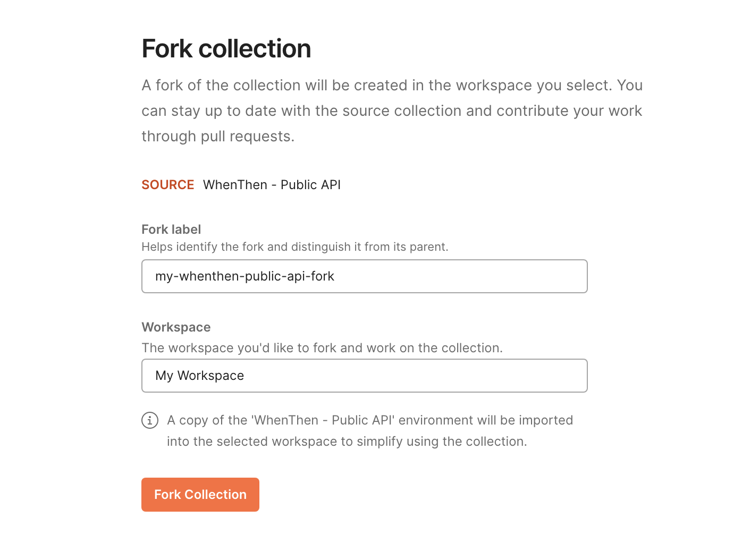Viewport: 742px width, 560px height.
Task: Click the info icon next to environment note
Action: [150, 420]
